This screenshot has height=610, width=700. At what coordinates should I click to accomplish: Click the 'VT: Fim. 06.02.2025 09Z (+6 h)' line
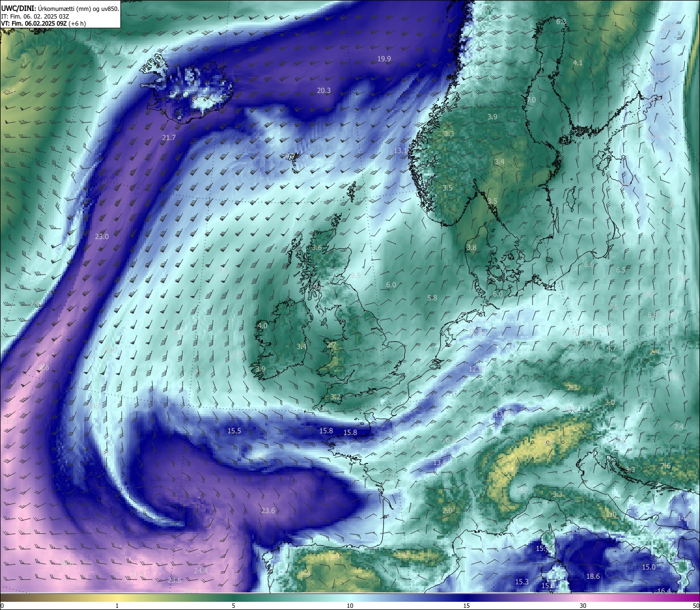tap(44, 24)
